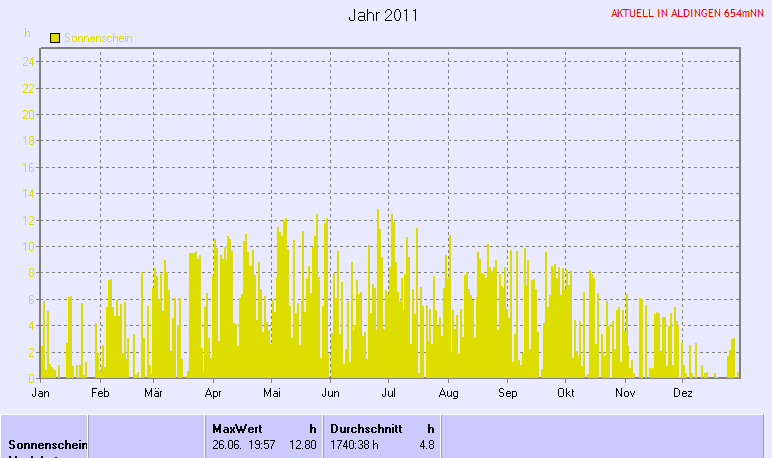Click the chart title Jahr 2011
This screenshot has height=458, width=772.
point(383,15)
